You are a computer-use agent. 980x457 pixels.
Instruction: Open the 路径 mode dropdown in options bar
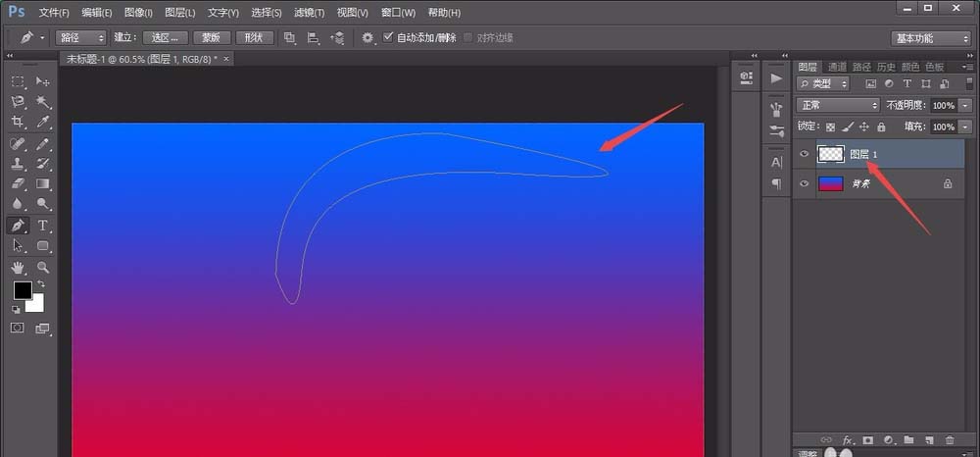(80, 37)
